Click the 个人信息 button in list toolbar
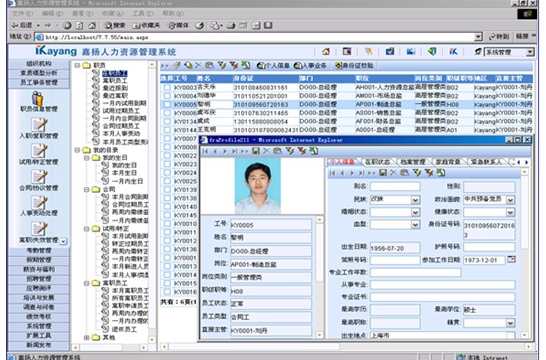This screenshot has width=546, height=360. 273,65
